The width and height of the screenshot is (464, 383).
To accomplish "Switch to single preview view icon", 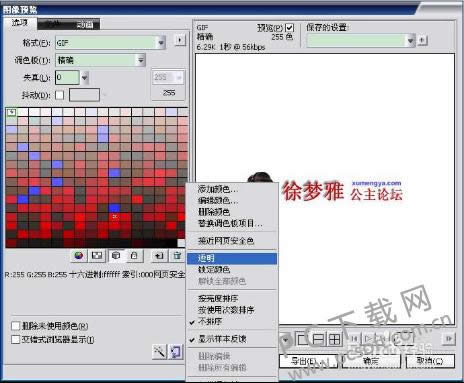I will (303, 339).
